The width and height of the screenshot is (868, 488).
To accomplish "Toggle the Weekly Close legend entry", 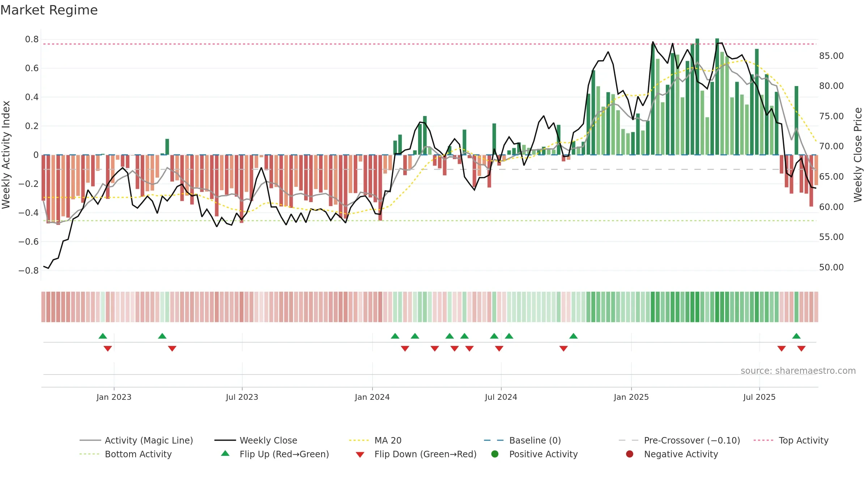I will point(256,440).
